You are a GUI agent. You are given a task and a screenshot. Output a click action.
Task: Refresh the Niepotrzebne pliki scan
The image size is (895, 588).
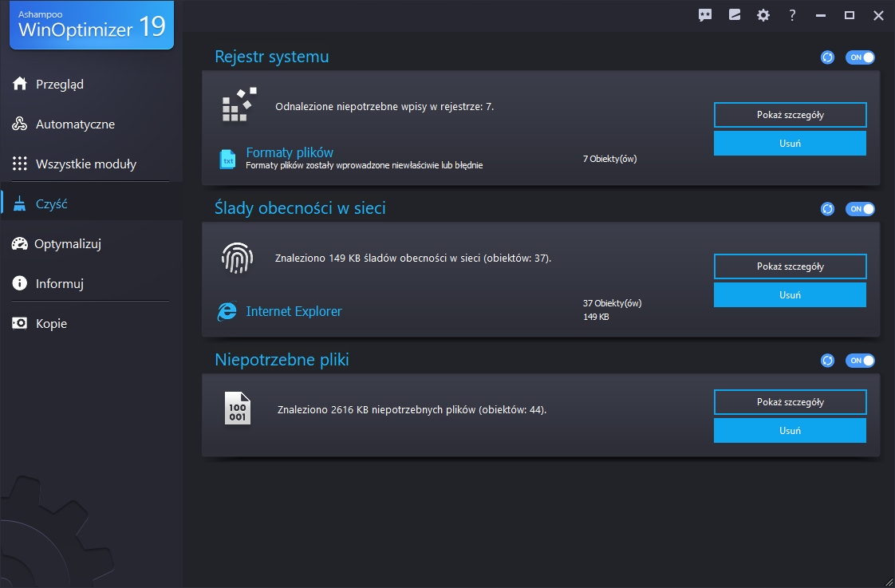coord(827,361)
